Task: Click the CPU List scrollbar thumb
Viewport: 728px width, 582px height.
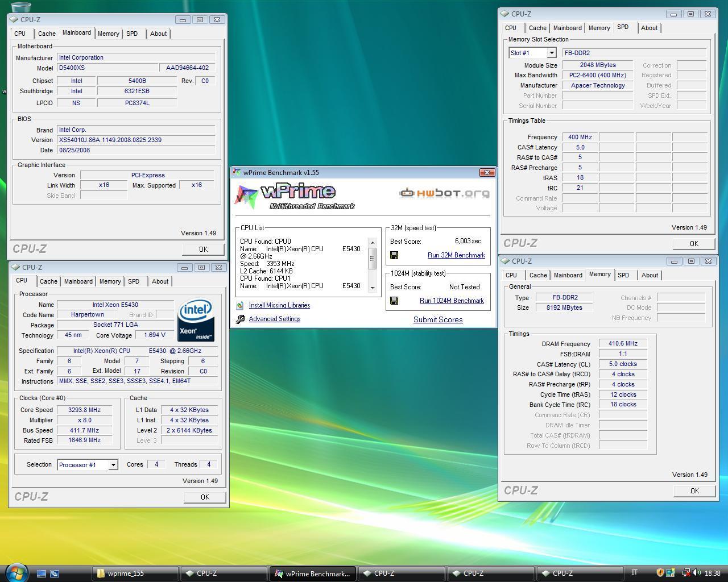Action: (x=373, y=259)
